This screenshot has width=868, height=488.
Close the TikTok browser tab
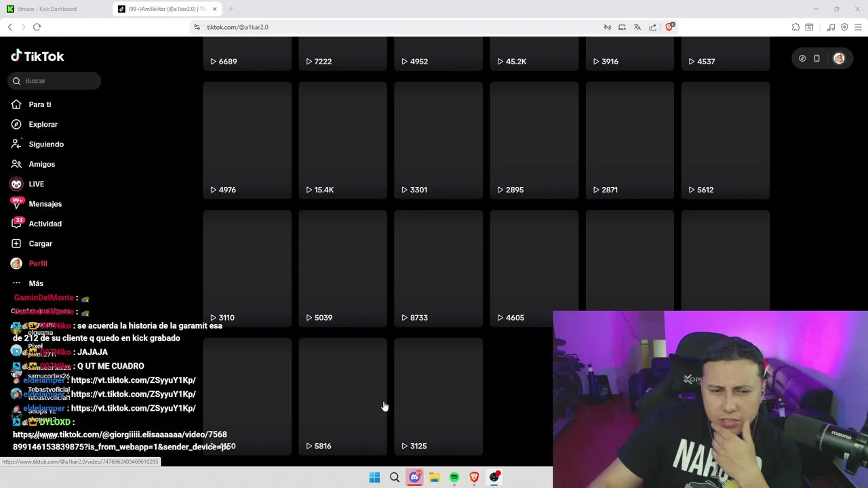[215, 9]
